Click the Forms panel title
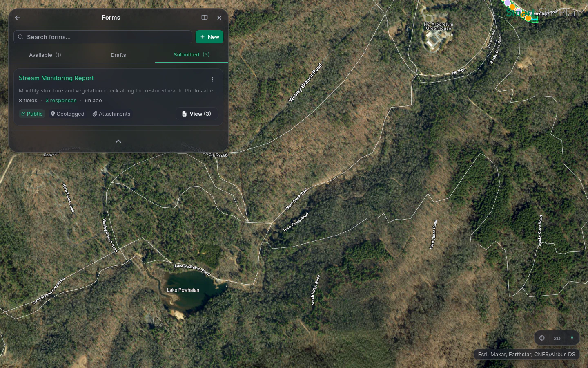Screen dimensions: 588x368 (x=111, y=18)
